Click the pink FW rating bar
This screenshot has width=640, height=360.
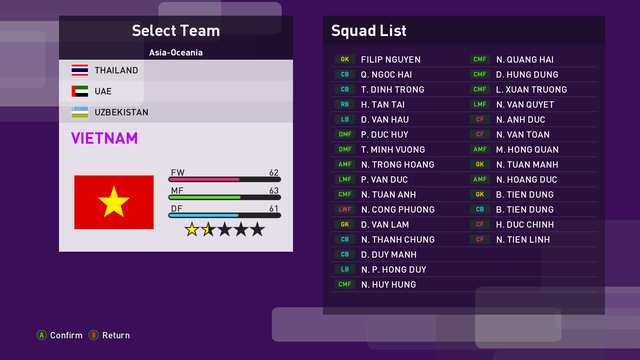click(224, 179)
